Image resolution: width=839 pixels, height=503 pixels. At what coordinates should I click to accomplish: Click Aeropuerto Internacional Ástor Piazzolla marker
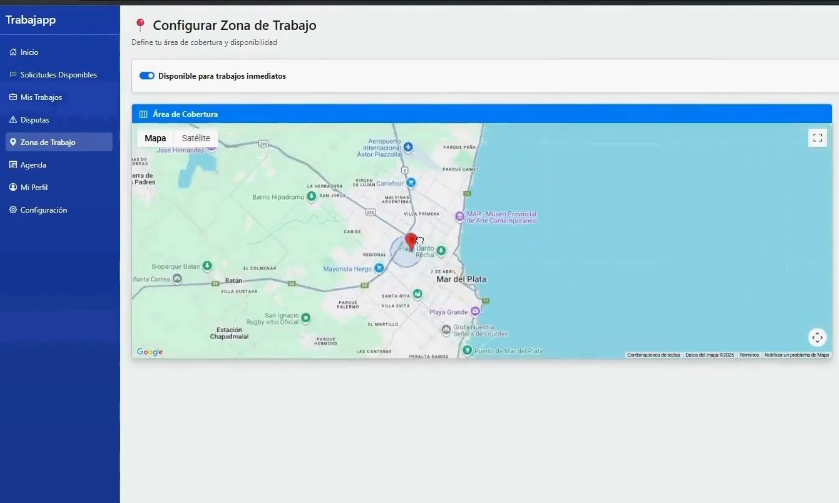click(408, 147)
